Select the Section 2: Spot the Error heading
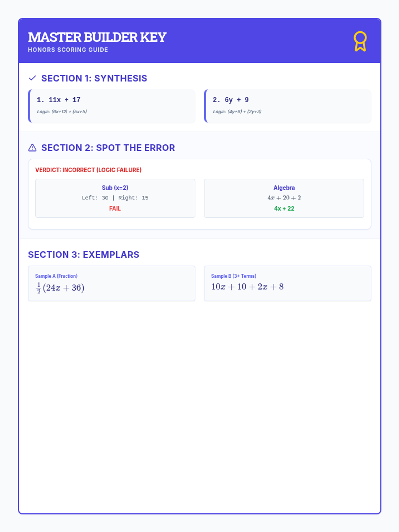The image size is (399, 532). [108, 148]
